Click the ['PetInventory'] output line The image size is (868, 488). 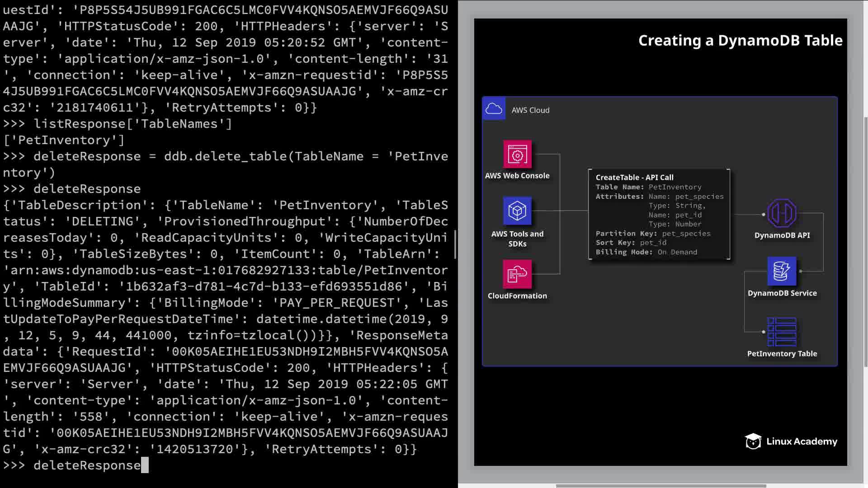tap(64, 140)
